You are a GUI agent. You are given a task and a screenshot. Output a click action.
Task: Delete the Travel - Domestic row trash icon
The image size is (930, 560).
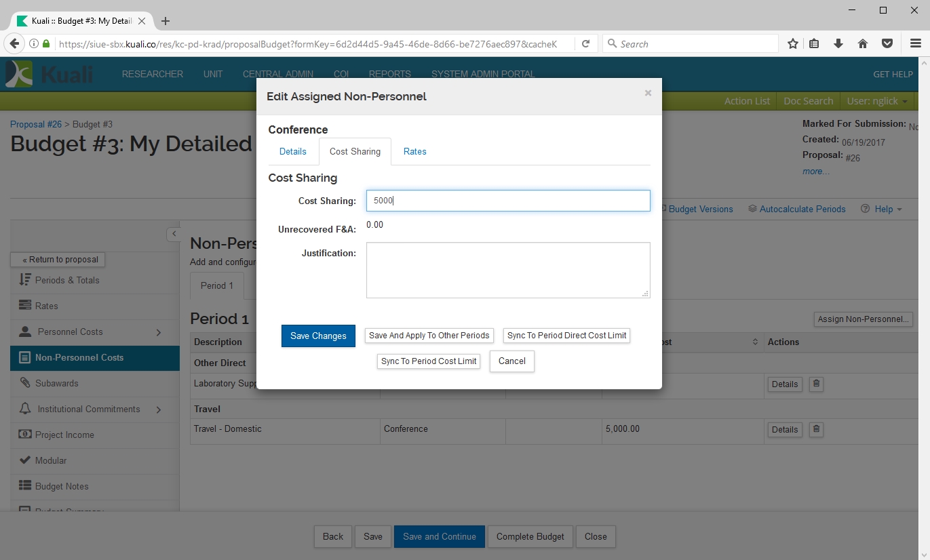[816, 429]
